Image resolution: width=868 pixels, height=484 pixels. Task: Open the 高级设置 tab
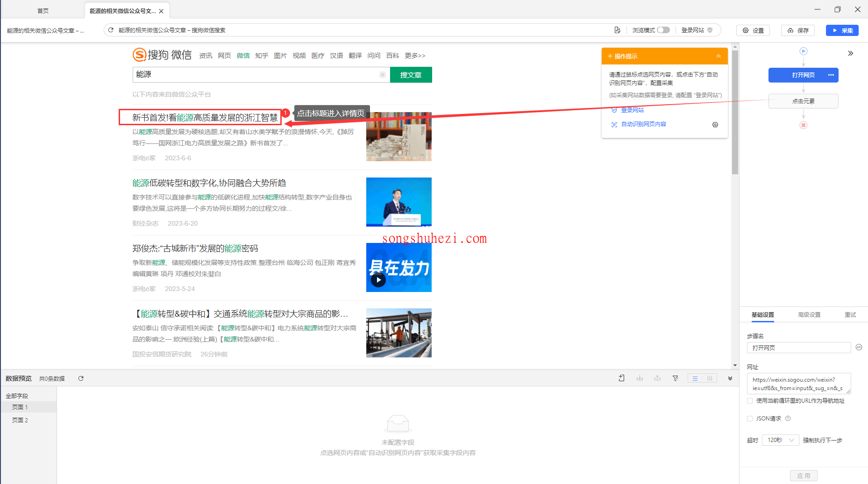point(809,315)
